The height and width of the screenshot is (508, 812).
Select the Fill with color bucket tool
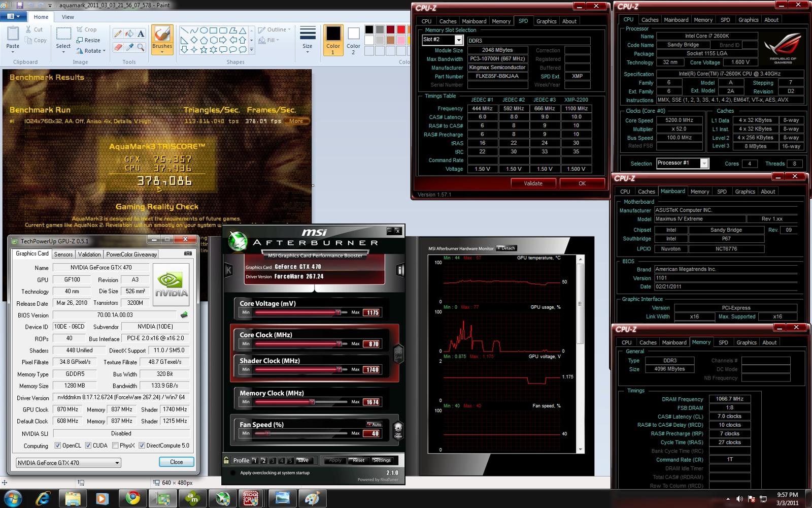click(129, 34)
